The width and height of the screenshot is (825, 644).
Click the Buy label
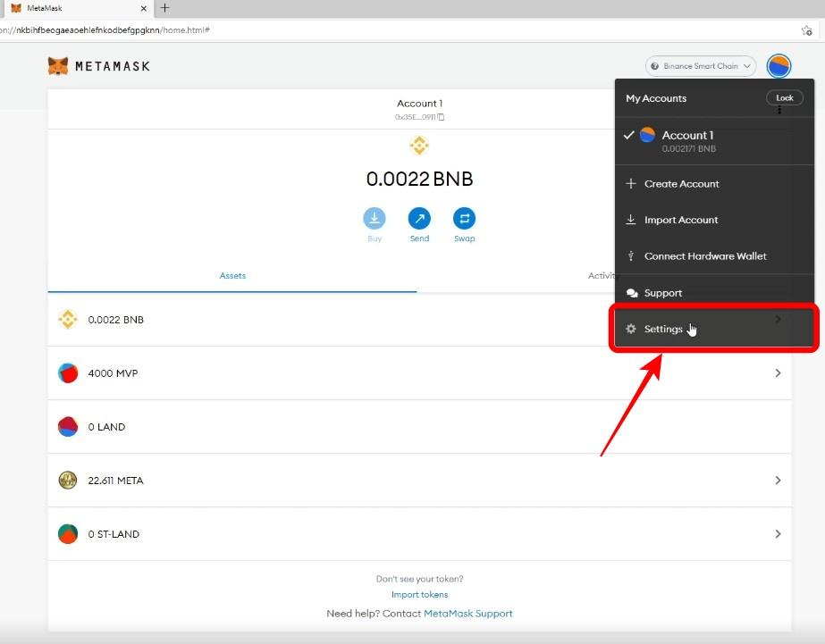[375, 238]
